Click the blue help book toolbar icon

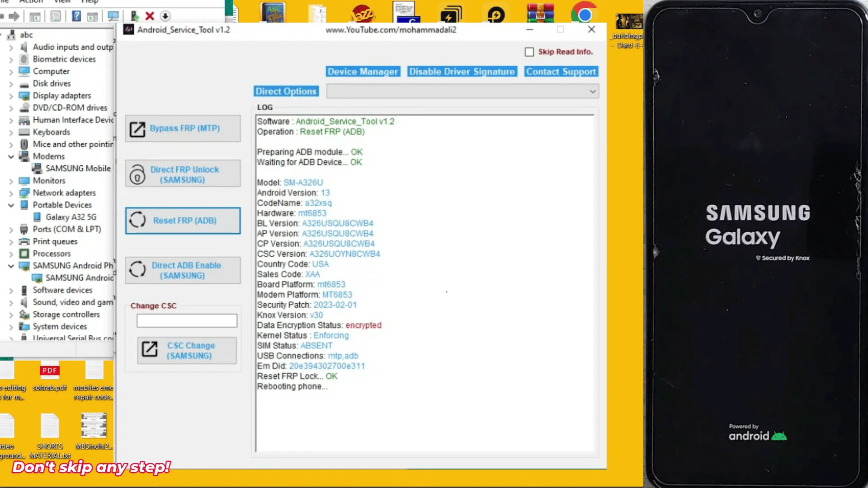[77, 16]
